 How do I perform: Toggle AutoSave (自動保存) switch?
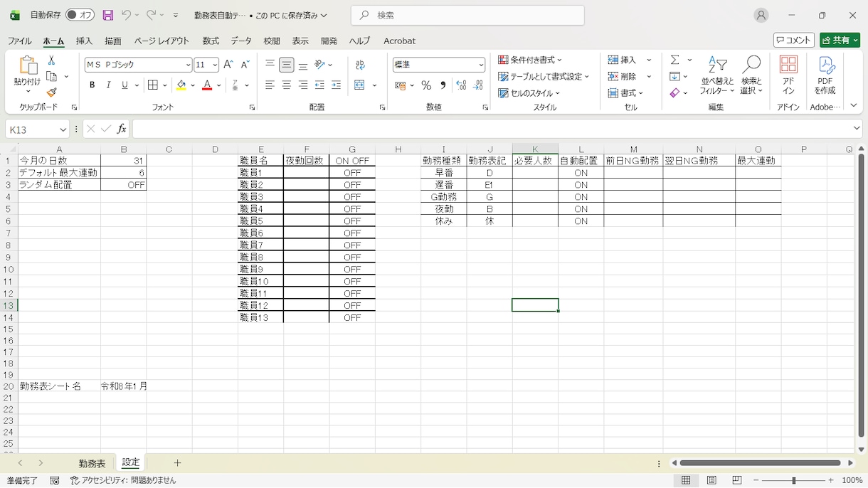tap(80, 15)
